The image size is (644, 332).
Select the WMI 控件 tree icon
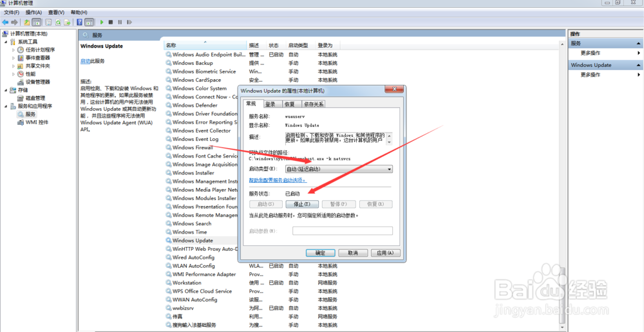point(21,122)
